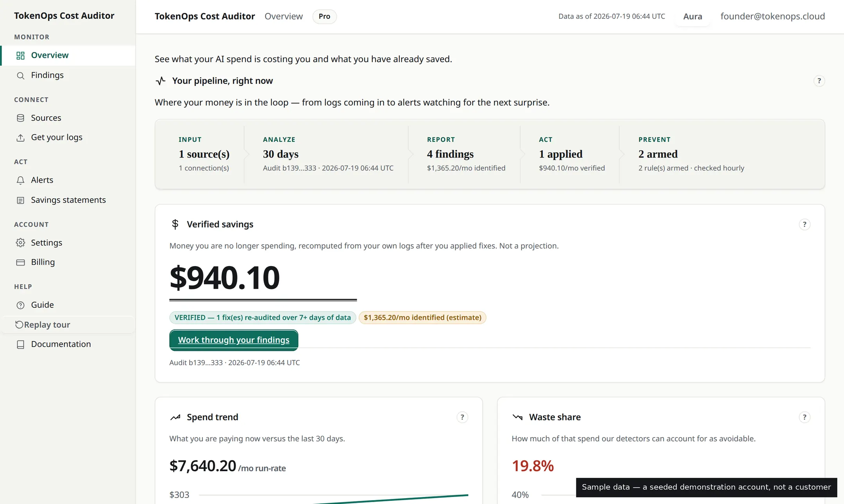This screenshot has height=504, width=844.
Task: Click the Waste share down-trend icon
Action: click(518, 417)
